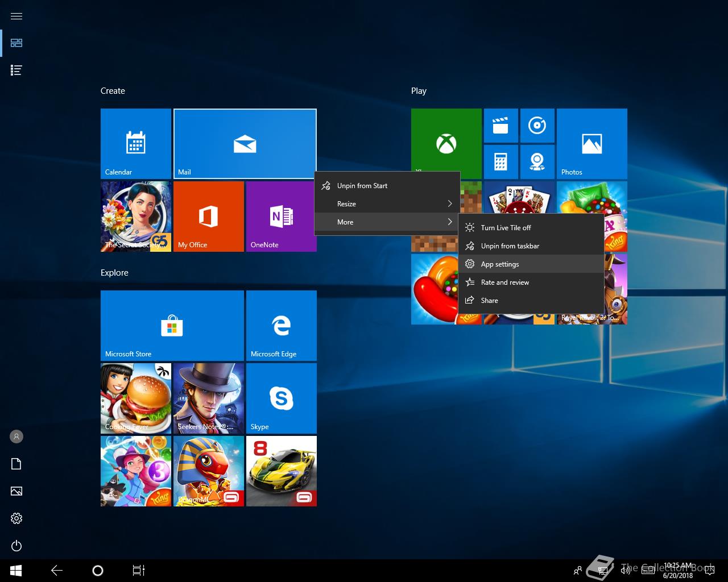
Task: Launch the Skype tile
Action: tap(282, 398)
